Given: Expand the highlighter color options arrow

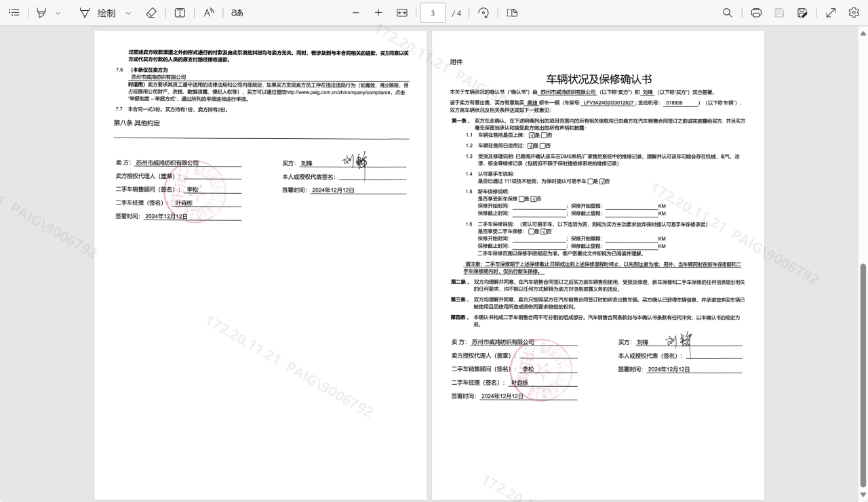Looking at the screenshot, I should (58, 13).
